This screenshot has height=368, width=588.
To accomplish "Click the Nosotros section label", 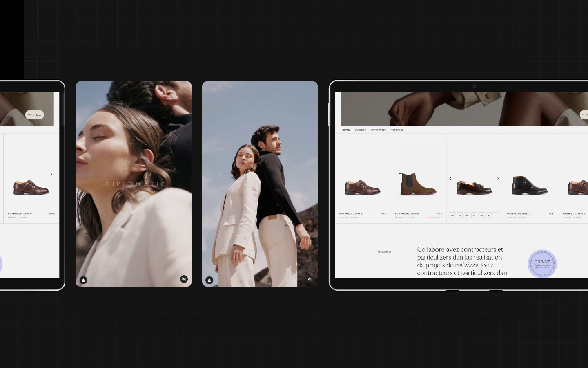I will (384, 252).
